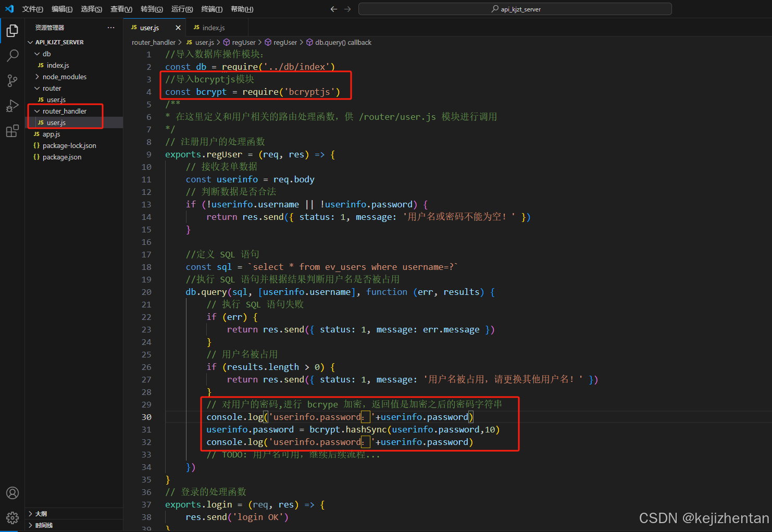Click the api_kjzt_server search box
This screenshot has height=532, width=772.
tap(515, 9)
